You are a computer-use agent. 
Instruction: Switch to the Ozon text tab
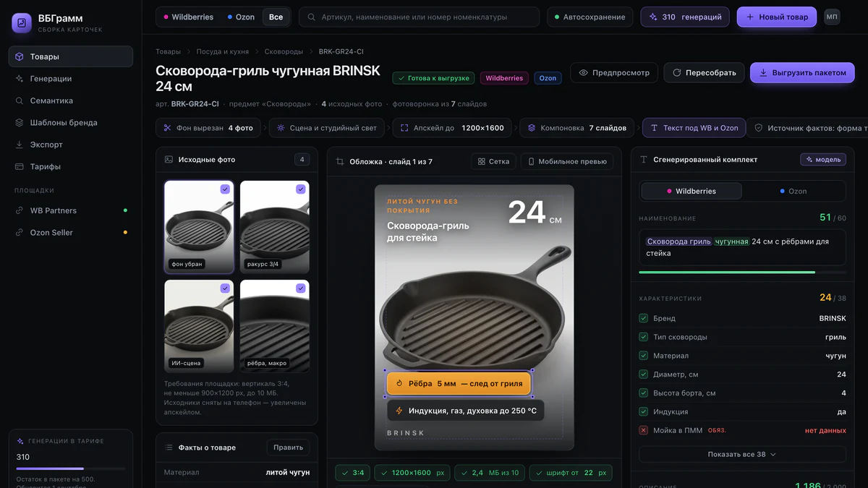point(793,191)
